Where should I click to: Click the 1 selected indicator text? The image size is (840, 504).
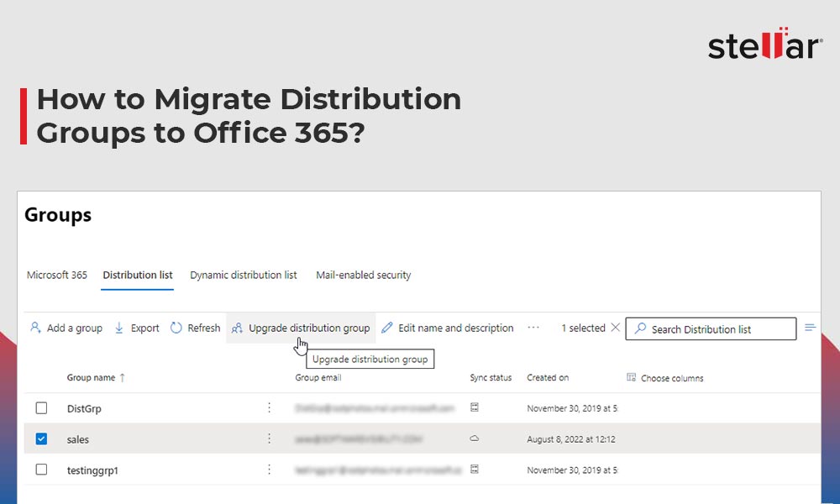[x=583, y=328]
